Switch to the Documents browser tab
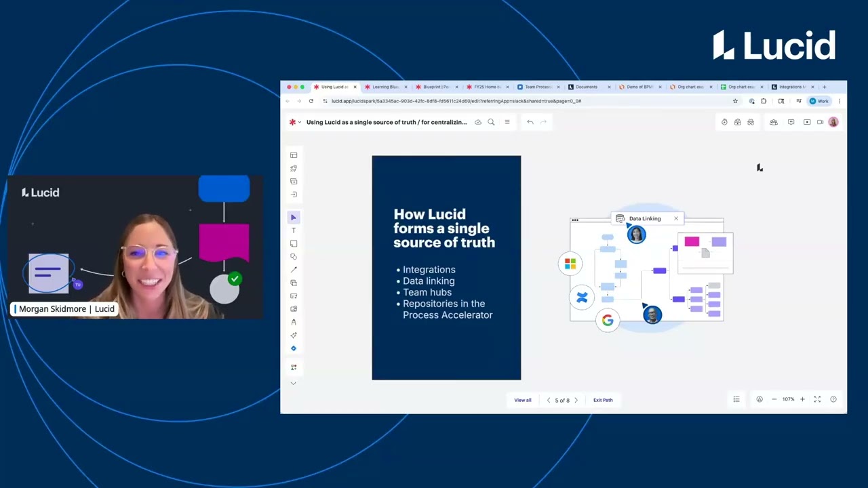 pos(589,87)
